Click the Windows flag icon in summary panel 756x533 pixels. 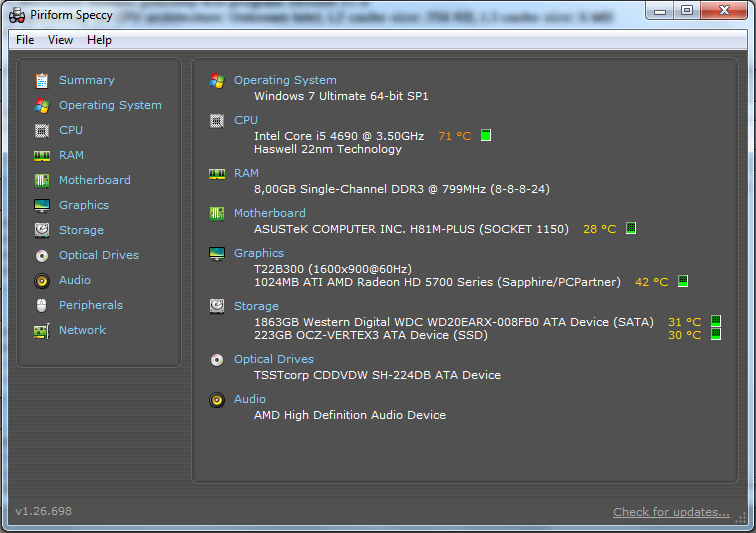217,81
